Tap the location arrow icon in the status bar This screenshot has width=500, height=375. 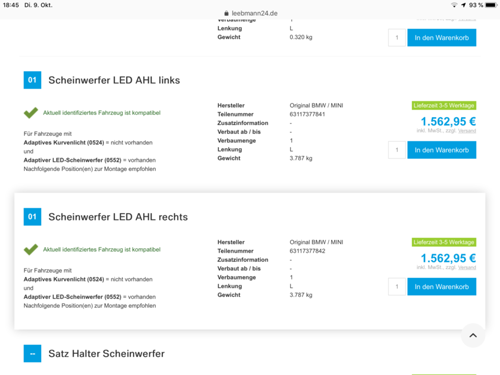click(463, 5)
